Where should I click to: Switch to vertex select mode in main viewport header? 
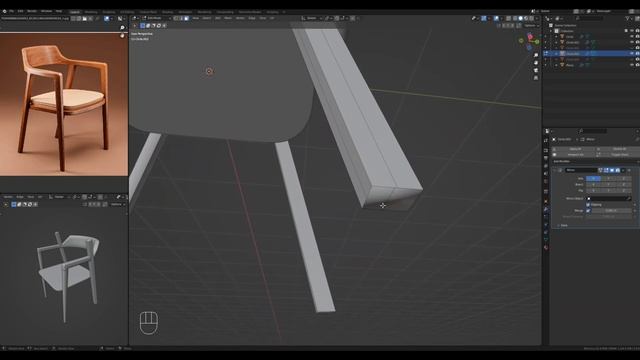pyautogui.click(x=176, y=18)
